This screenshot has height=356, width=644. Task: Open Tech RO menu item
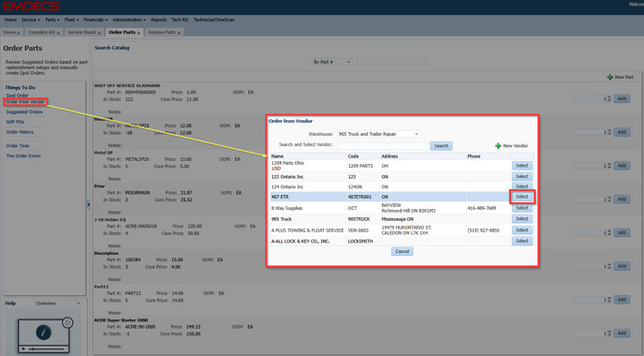pyautogui.click(x=180, y=20)
